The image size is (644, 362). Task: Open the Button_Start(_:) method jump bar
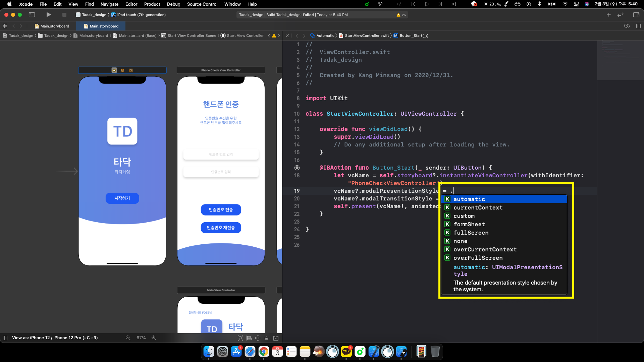click(414, 36)
